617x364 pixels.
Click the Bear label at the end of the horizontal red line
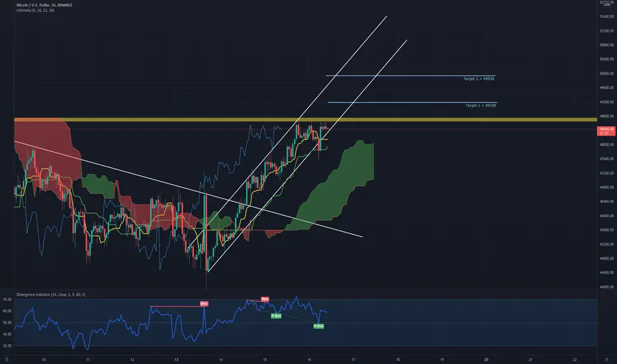(204, 303)
